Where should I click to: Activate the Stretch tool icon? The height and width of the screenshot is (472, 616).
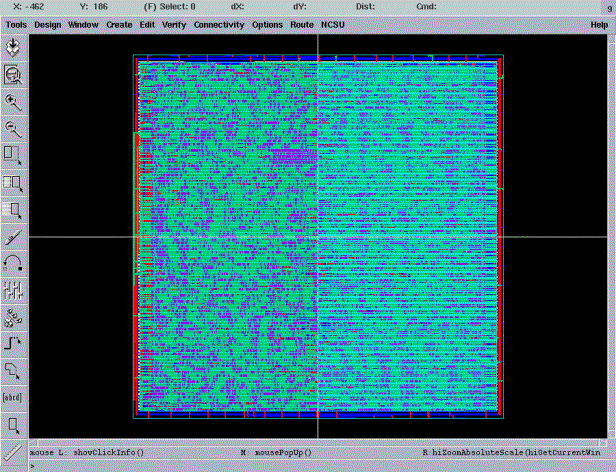[x=14, y=155]
